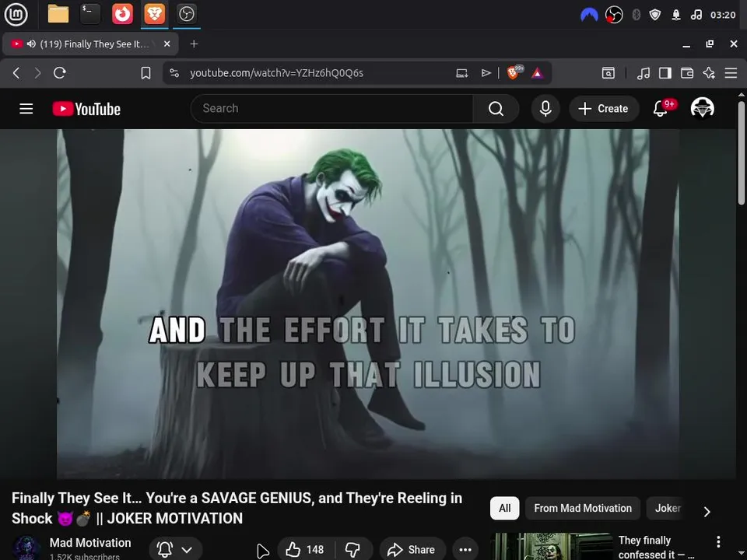Close the YouTube browser tab
This screenshot has width=747, height=560.
167,44
